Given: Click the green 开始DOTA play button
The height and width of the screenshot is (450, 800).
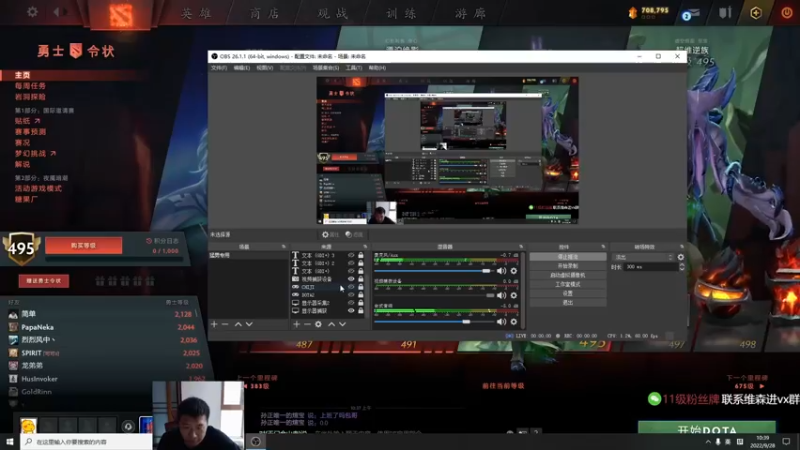Looking at the screenshot, I should pyautogui.click(x=707, y=429).
